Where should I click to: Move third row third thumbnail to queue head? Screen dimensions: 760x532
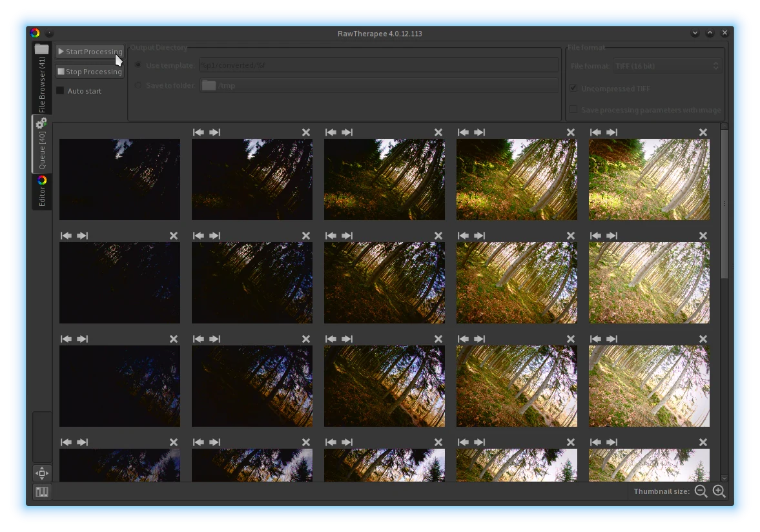331,339
